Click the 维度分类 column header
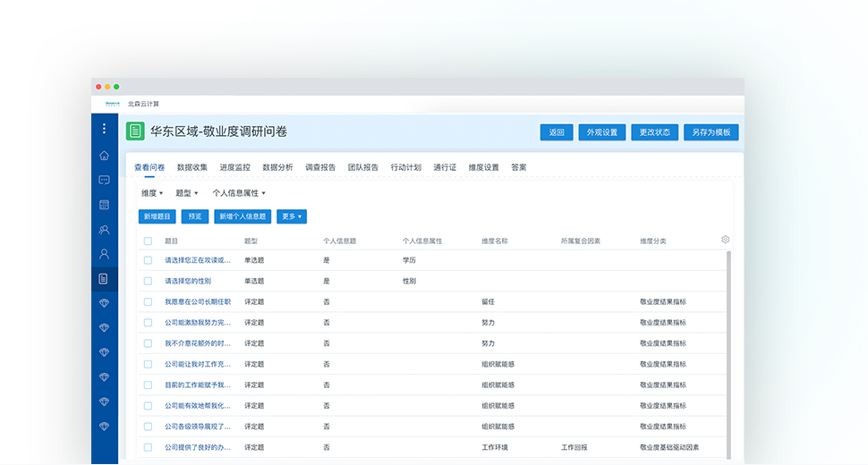Screen dimensions: 868x465 point(653,241)
